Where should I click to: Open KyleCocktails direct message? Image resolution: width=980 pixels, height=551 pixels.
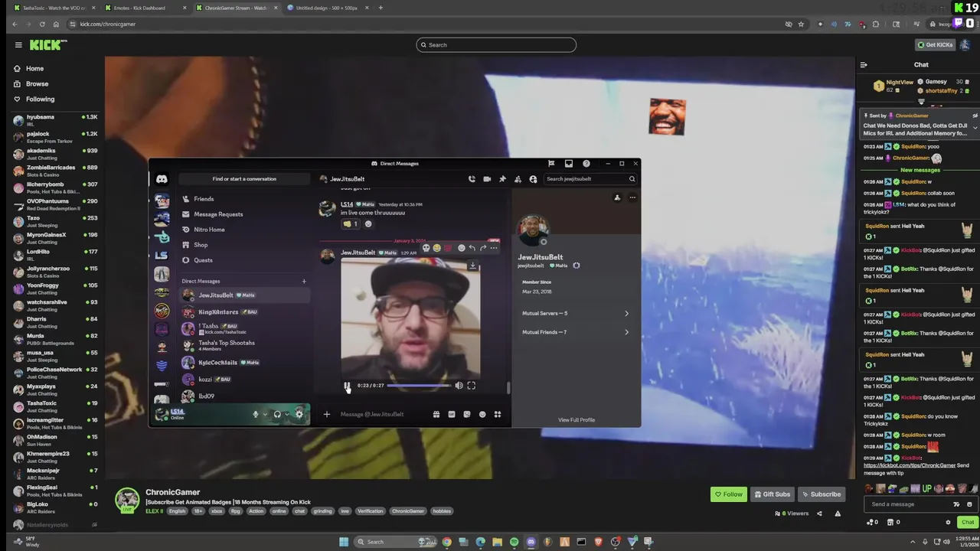coord(243,363)
